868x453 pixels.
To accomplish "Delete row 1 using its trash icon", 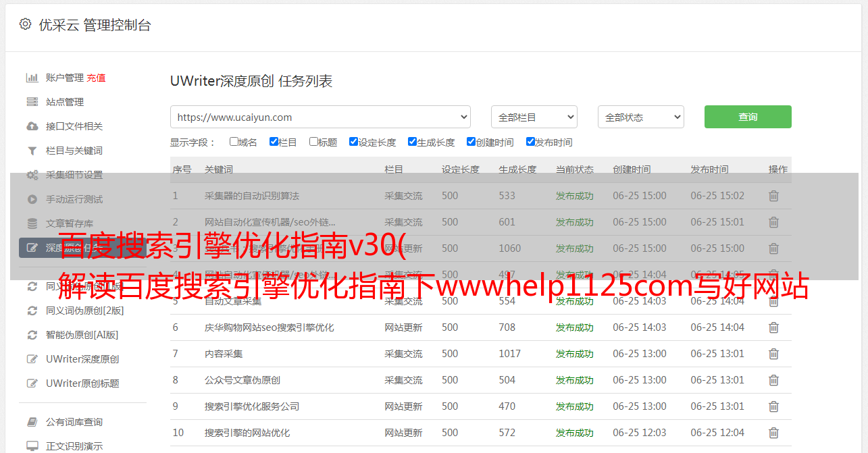I will [x=773, y=196].
